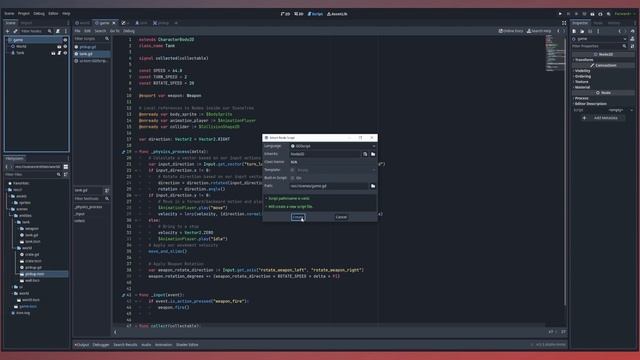This screenshot has height=360, width=640.
Task: Select Tank node in scene tree
Action: (20, 53)
